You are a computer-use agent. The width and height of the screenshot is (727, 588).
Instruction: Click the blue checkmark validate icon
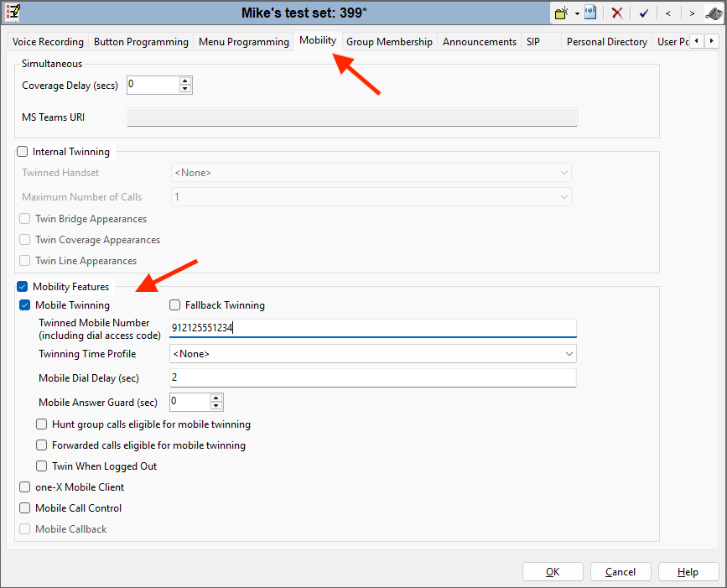pos(643,13)
